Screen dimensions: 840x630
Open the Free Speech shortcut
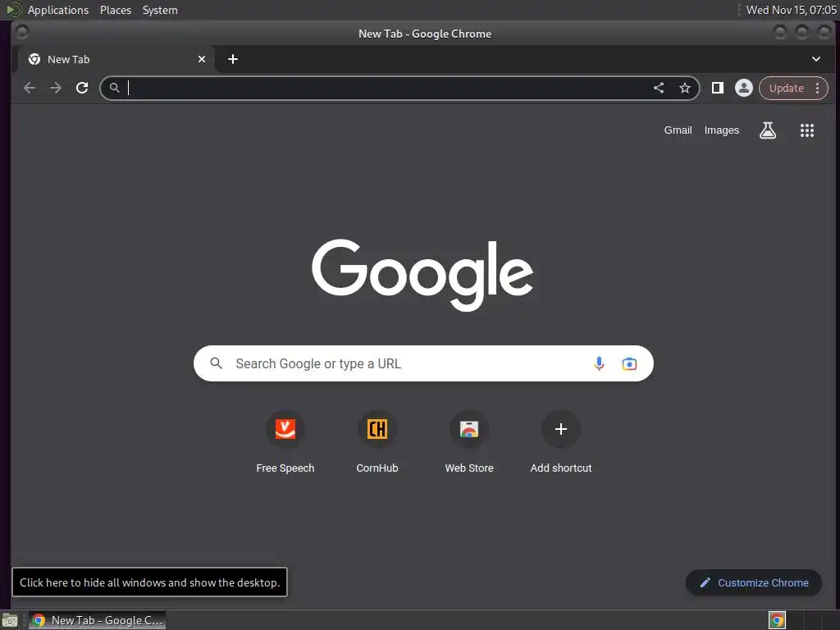[285, 442]
